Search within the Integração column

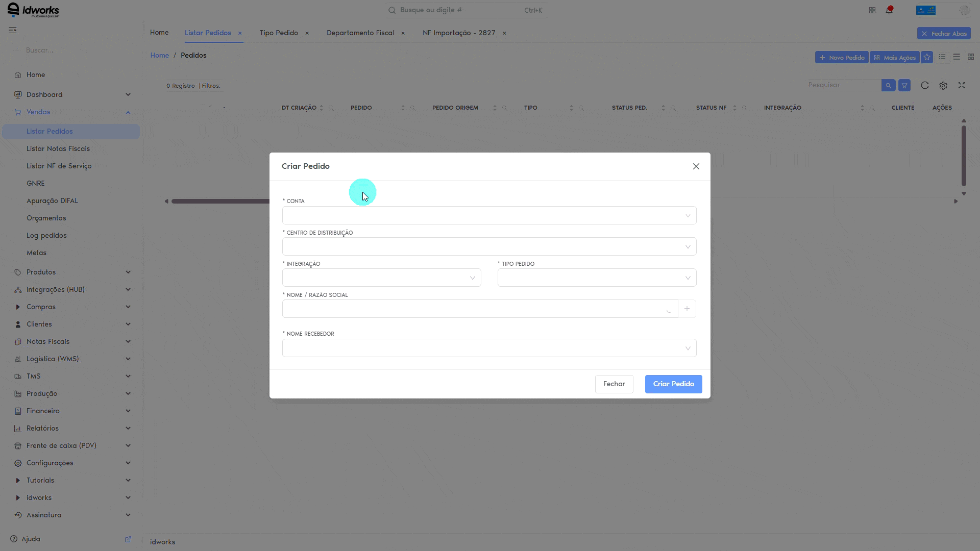pos(872,108)
